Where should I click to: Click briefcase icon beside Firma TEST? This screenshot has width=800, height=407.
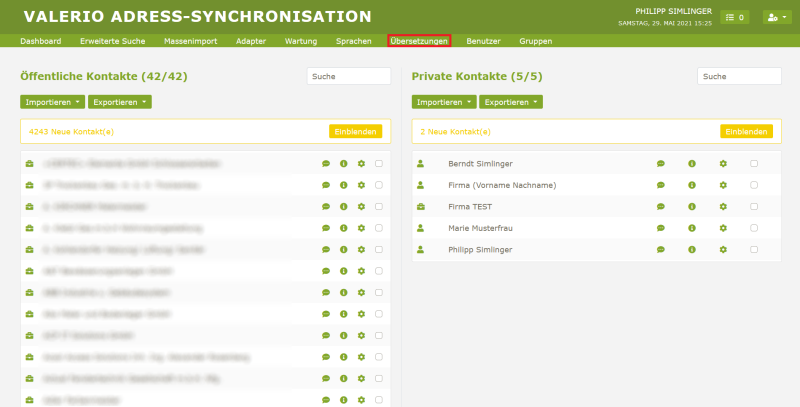click(x=420, y=207)
